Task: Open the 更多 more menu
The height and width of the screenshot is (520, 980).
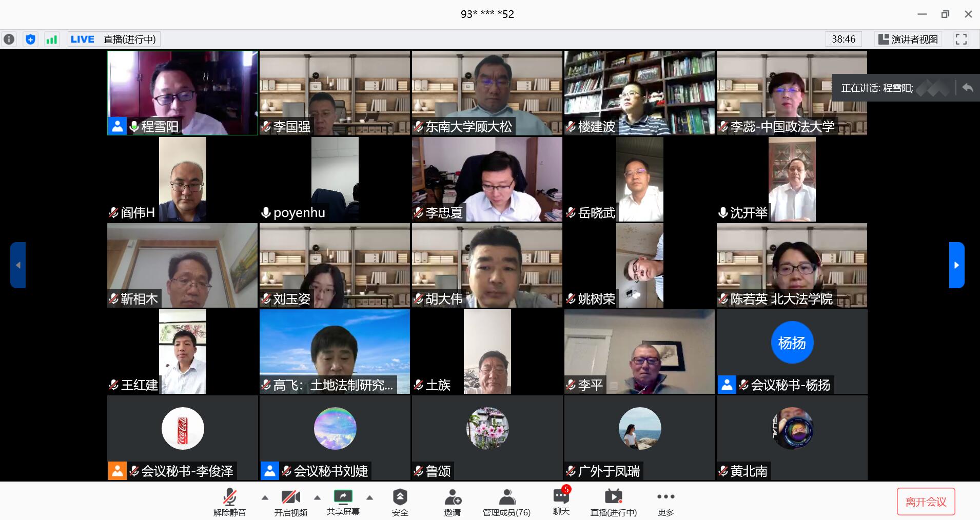Action: pyautogui.click(x=665, y=502)
